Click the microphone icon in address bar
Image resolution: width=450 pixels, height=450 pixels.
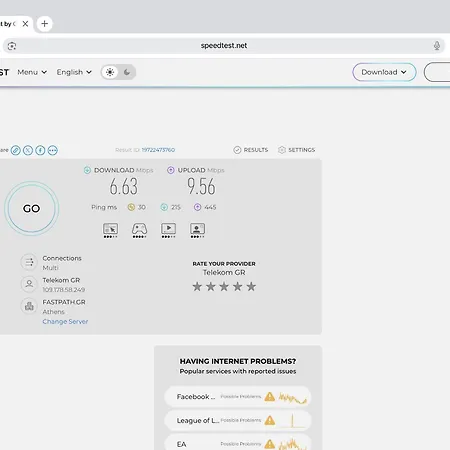(x=437, y=46)
